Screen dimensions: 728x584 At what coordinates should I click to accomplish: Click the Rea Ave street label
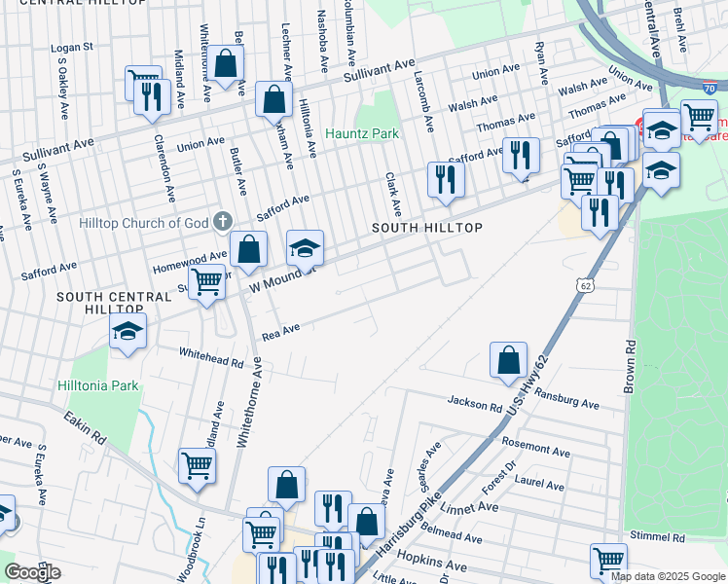pyautogui.click(x=281, y=332)
